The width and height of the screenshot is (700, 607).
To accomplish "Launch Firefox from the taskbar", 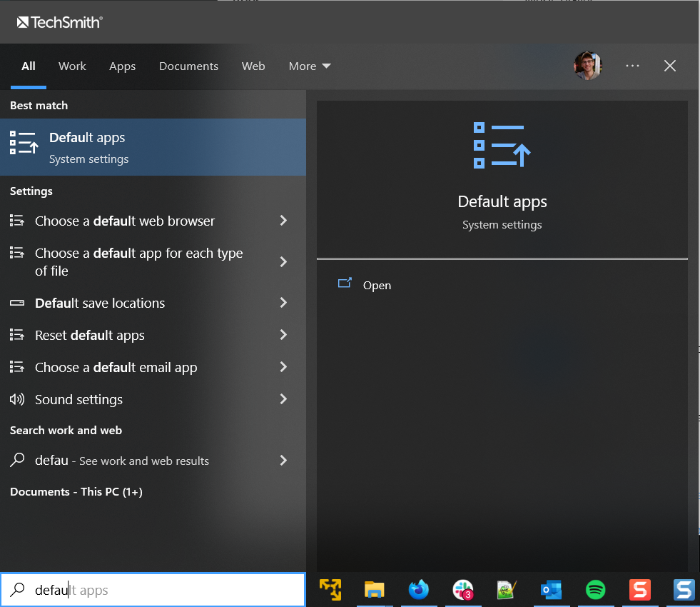I will (x=419, y=590).
